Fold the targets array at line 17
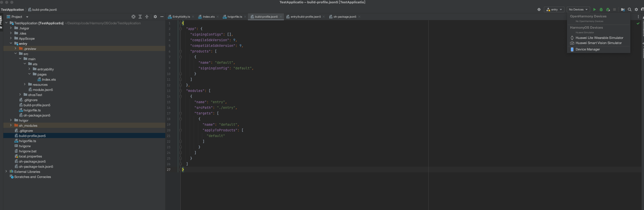This screenshot has width=644, height=210. pyautogui.click(x=180, y=113)
